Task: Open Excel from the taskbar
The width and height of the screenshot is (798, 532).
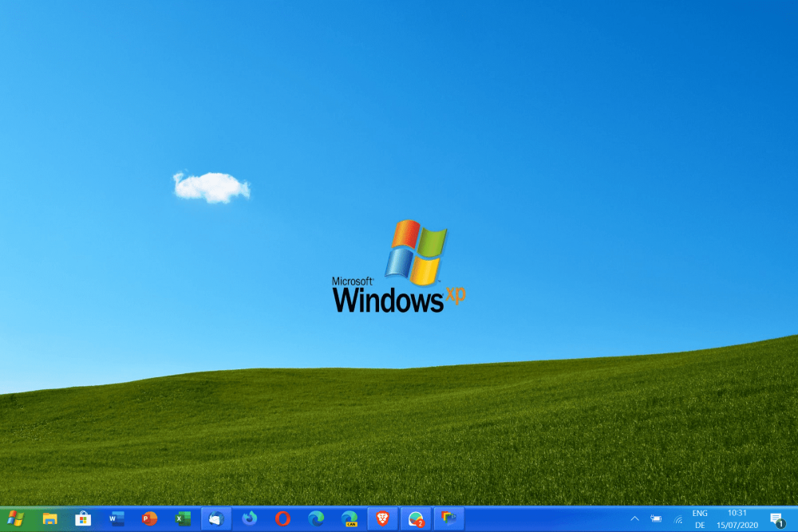Action: click(x=183, y=518)
